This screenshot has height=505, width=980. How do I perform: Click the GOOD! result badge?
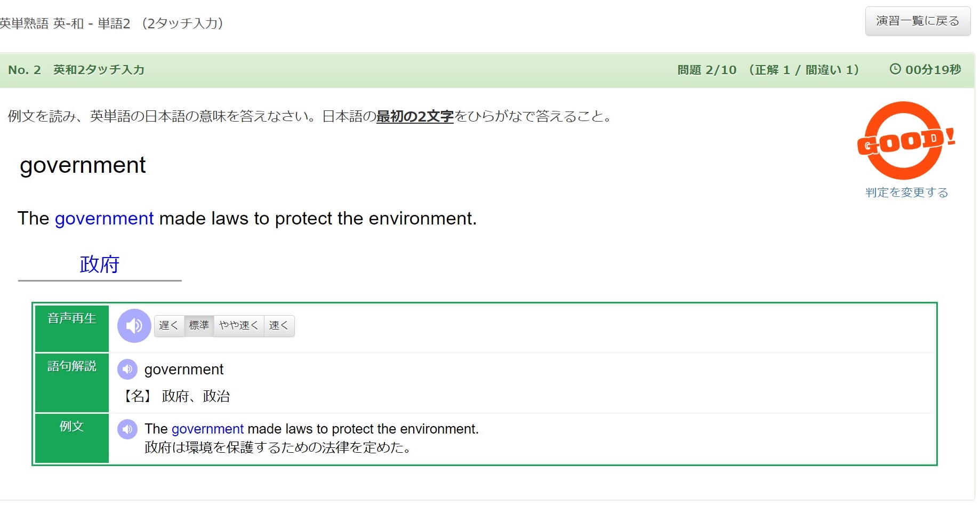(905, 141)
